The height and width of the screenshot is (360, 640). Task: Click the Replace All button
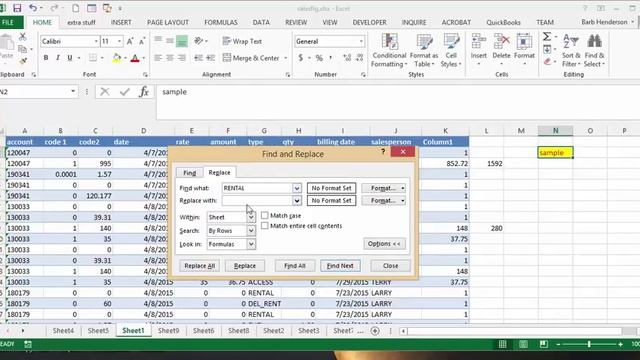pyautogui.click(x=200, y=266)
